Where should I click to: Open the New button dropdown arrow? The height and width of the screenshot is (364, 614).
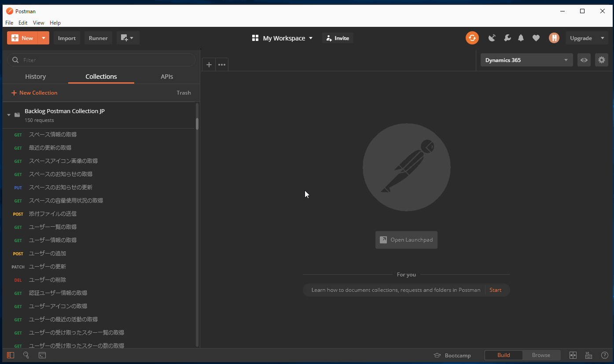pyautogui.click(x=44, y=38)
